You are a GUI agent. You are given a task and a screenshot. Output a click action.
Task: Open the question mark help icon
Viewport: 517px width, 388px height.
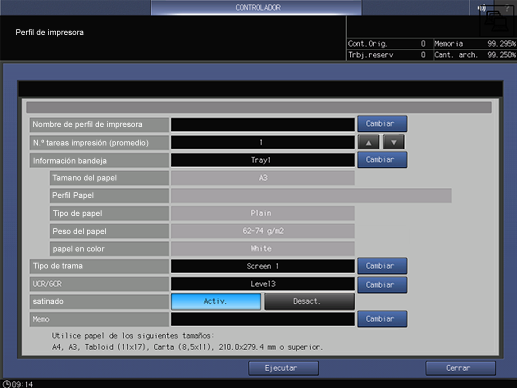tap(507, 8)
